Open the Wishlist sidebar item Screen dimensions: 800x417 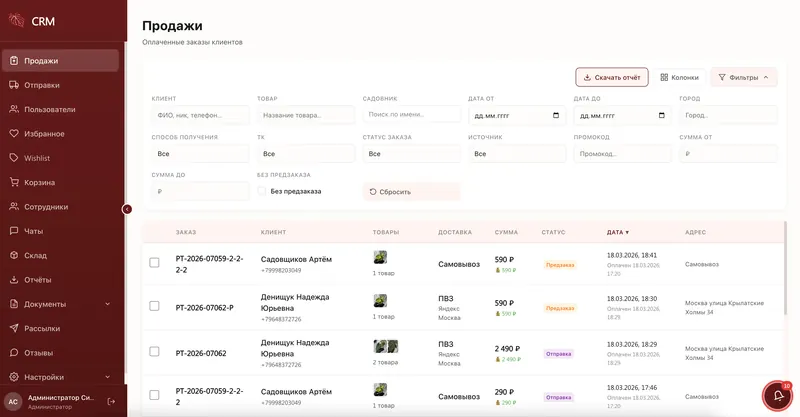[60, 158]
